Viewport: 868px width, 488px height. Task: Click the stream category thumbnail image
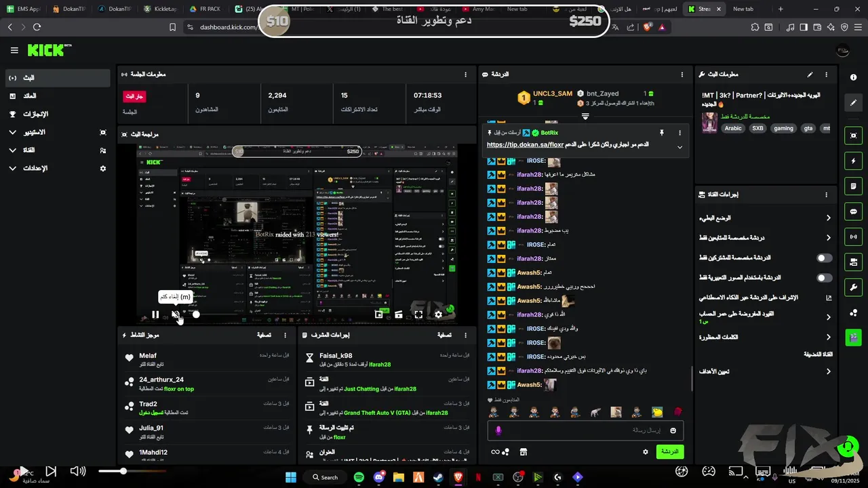pyautogui.click(x=709, y=123)
